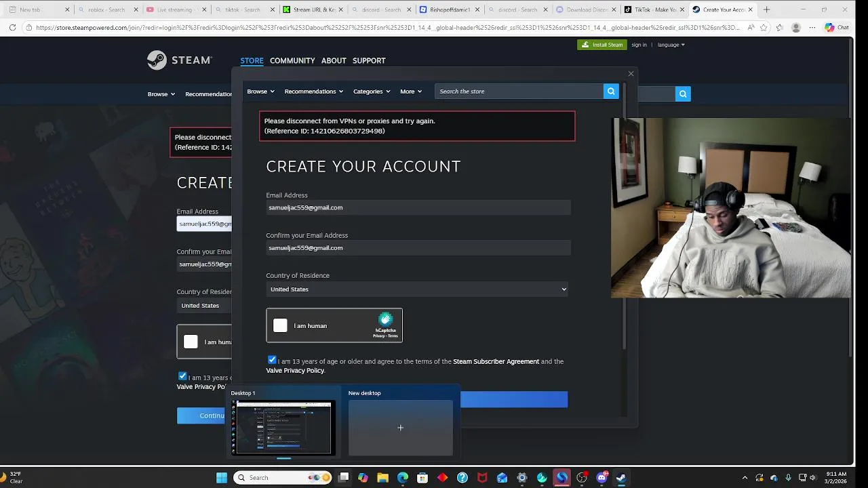The image size is (868, 488).
Task: Click the Steam logo in the header
Action: point(180,60)
